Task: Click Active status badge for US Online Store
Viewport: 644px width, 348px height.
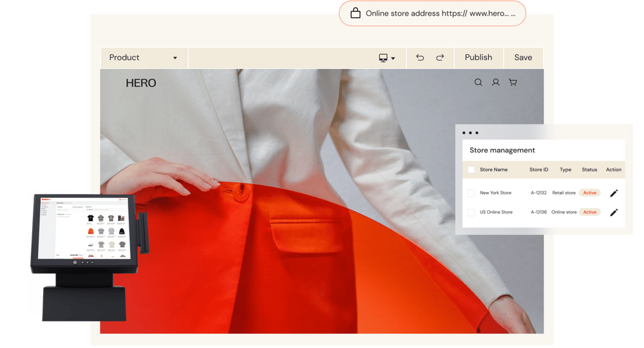Action: 590,212
